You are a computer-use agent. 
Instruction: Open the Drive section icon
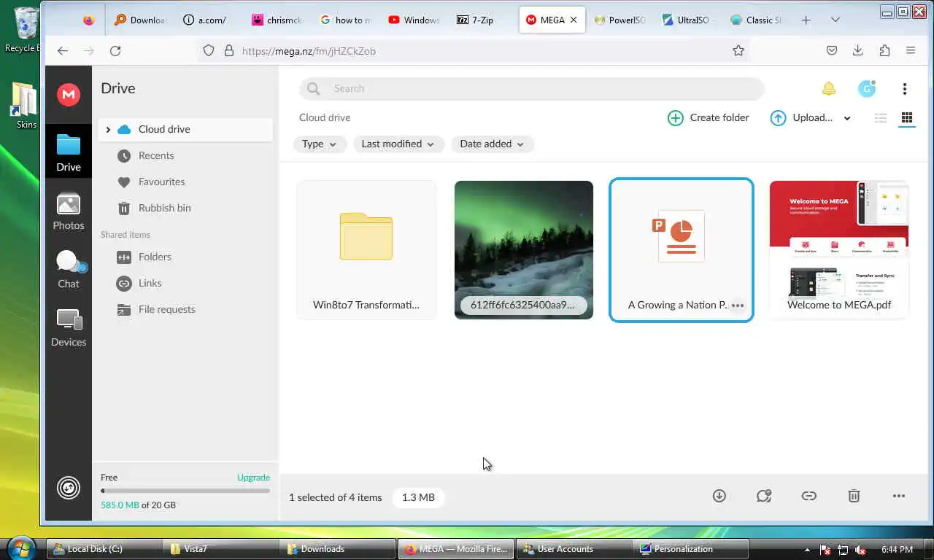[69, 152]
